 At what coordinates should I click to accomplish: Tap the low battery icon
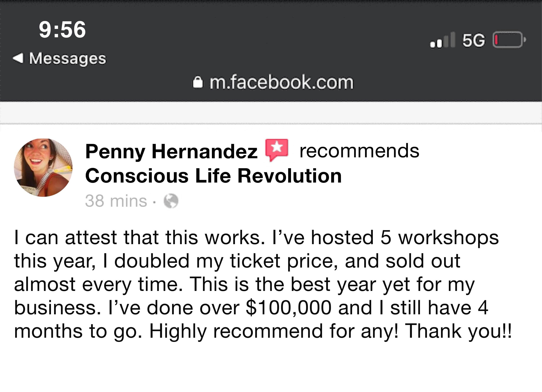coord(509,40)
